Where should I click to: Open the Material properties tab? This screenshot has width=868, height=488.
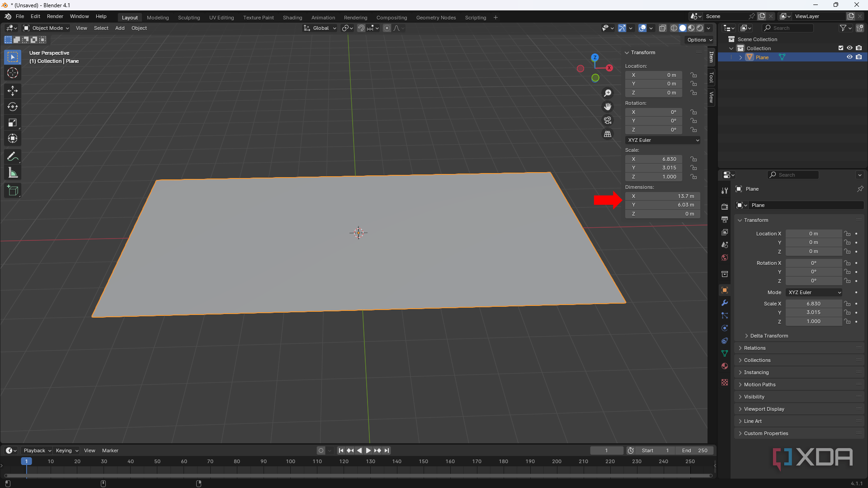coord(724,366)
